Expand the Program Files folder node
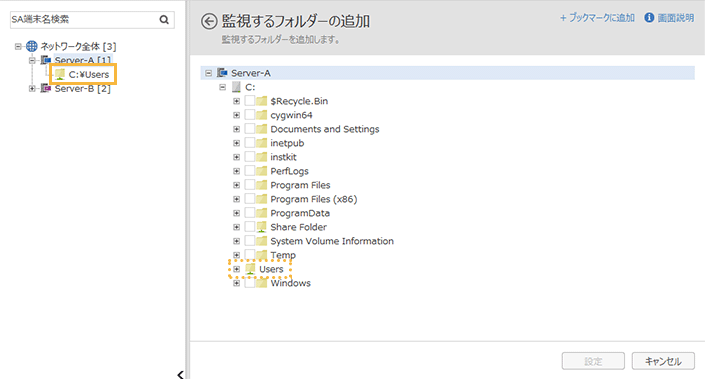This screenshot has width=705, height=379. click(236, 185)
